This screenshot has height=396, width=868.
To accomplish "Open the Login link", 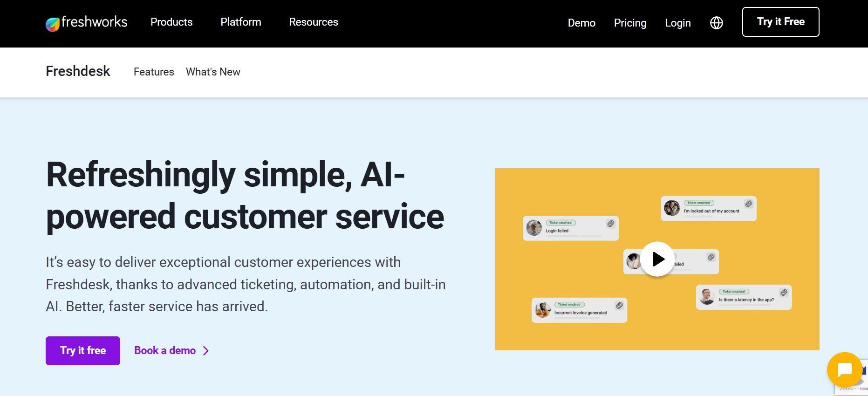I will [678, 23].
